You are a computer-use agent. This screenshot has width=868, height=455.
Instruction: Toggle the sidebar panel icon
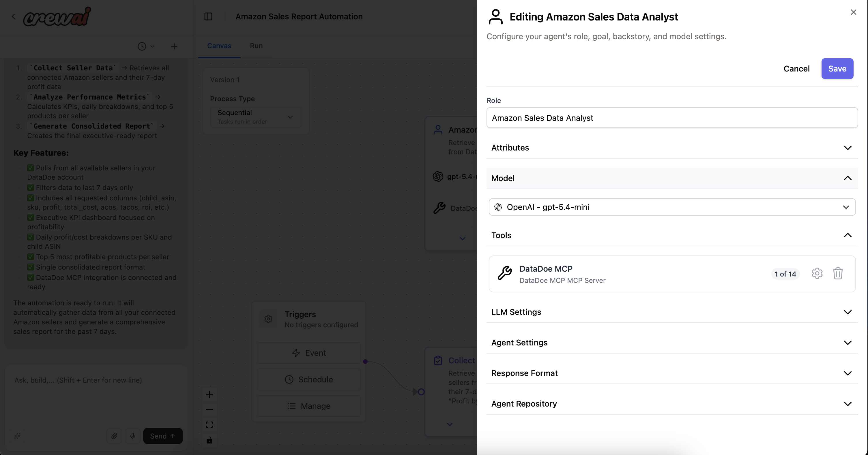[x=208, y=16]
